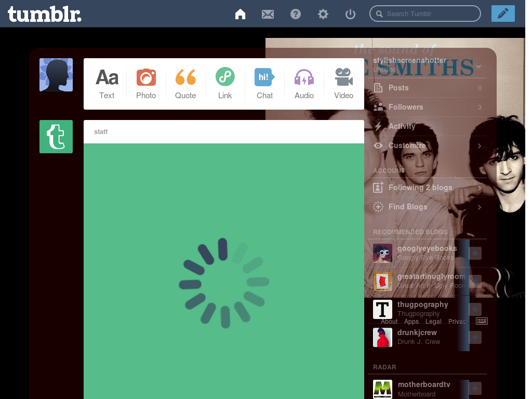Open Posts in the sidebar
The width and height of the screenshot is (532, 399).
pos(428,88)
